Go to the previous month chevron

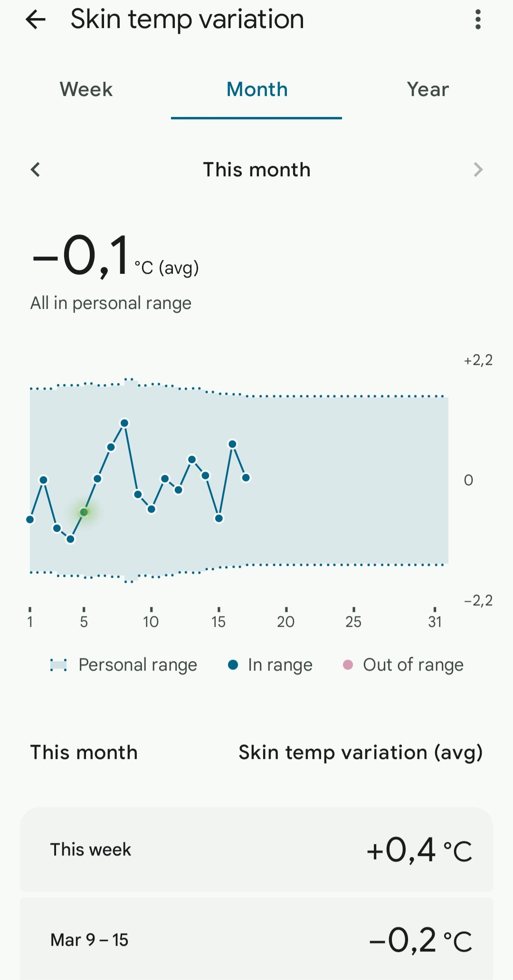point(36,170)
